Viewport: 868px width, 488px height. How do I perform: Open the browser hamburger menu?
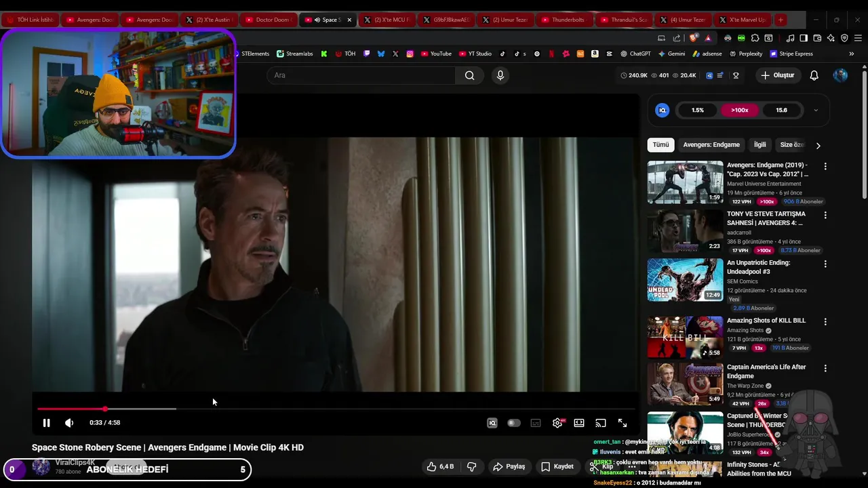click(858, 38)
